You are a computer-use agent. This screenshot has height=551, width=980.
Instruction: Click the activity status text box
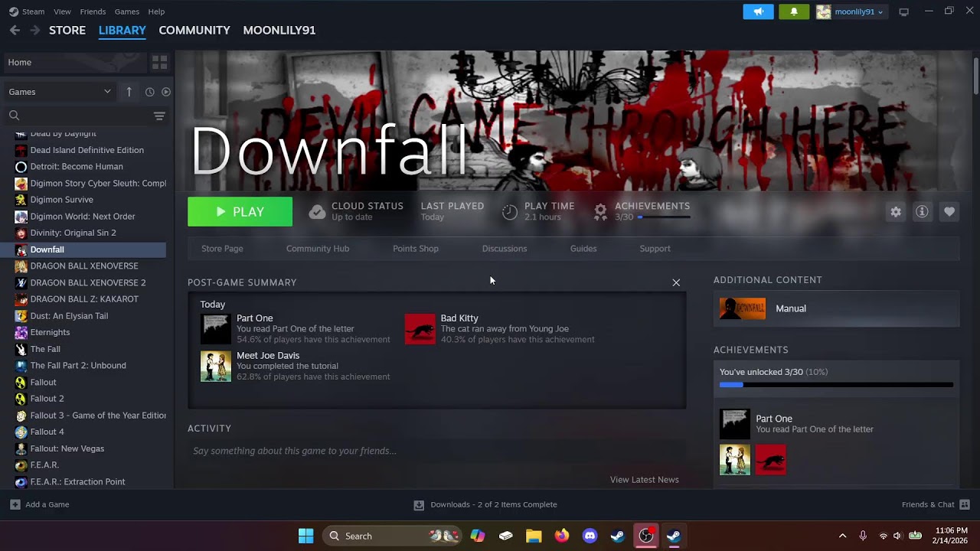(x=436, y=451)
